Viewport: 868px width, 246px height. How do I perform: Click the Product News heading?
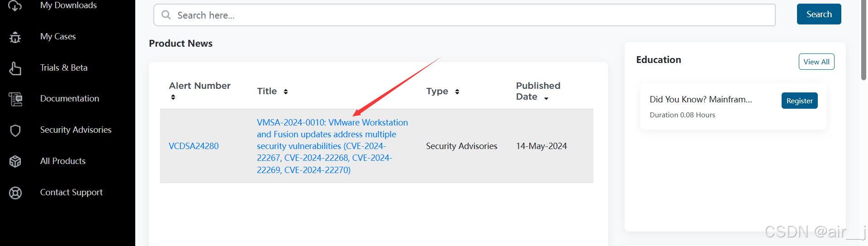coord(180,43)
